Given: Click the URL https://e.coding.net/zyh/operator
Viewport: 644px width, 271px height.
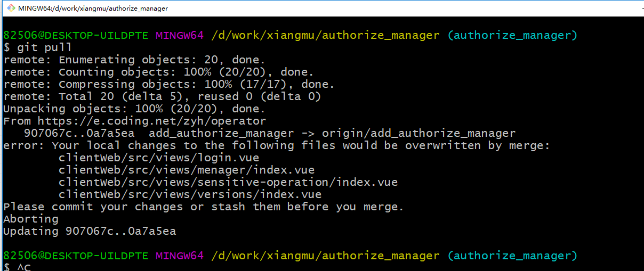Looking at the screenshot, I should click(152, 121).
